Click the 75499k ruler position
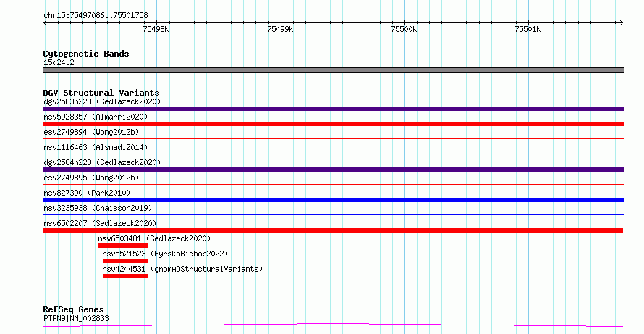This screenshot has height=334, width=644. pos(280,29)
